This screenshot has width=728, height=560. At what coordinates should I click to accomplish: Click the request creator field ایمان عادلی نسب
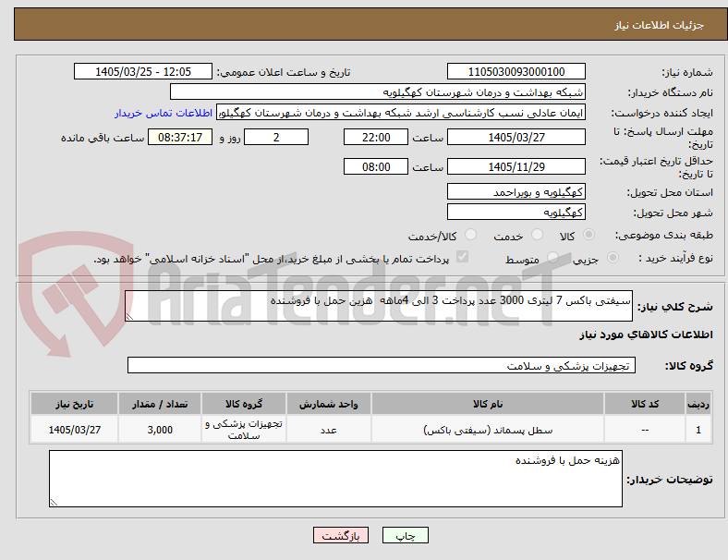point(401,113)
